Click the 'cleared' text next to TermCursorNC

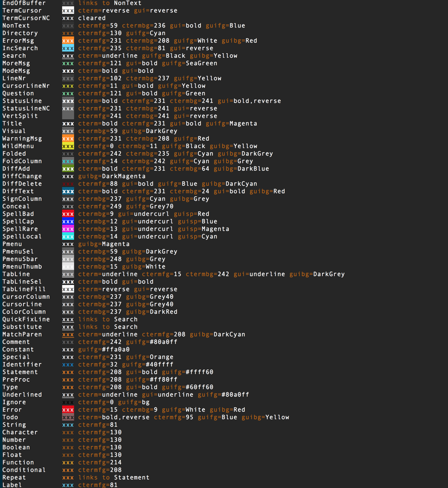(x=92, y=18)
